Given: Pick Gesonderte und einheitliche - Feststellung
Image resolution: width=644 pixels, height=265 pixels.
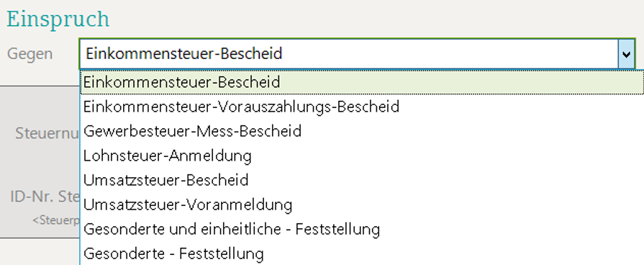Looking at the screenshot, I should pyautogui.click(x=362, y=229).
